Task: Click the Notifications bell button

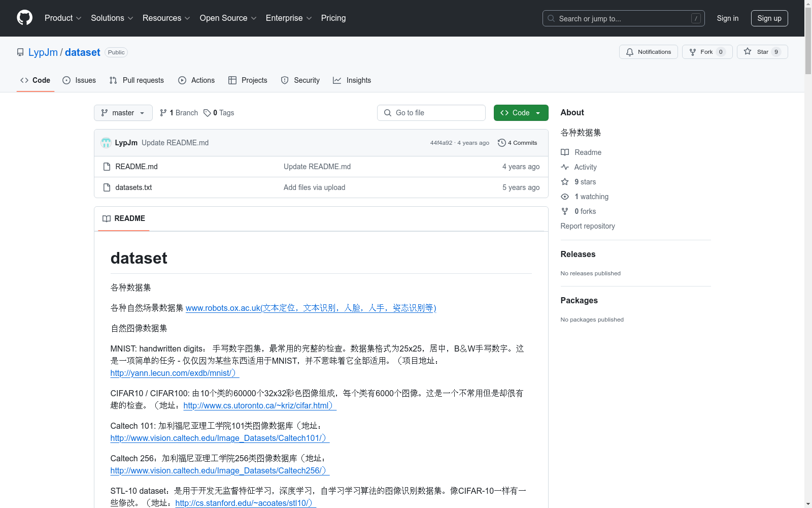Action: 649,52
